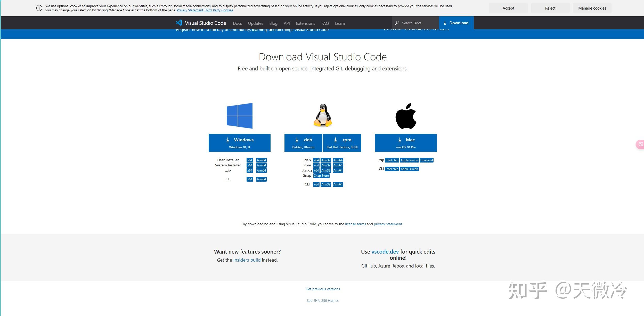
Task: Click the Windows logo above the download button
Action: click(239, 115)
